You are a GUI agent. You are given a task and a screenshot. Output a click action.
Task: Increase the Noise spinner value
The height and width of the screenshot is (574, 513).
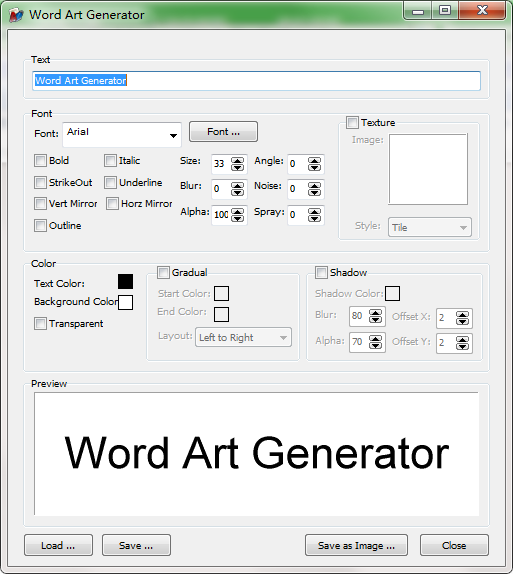click(x=314, y=186)
